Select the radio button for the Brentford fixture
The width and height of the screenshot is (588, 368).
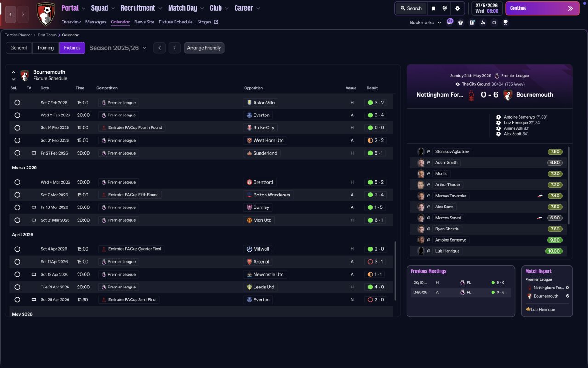[x=17, y=182]
